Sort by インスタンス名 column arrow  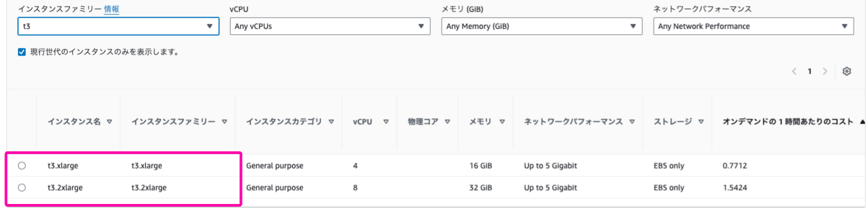tap(110, 122)
